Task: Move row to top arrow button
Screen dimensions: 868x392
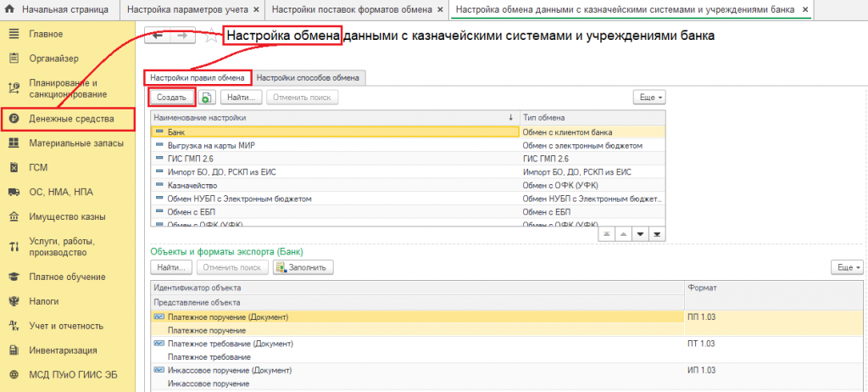Action: [x=607, y=234]
